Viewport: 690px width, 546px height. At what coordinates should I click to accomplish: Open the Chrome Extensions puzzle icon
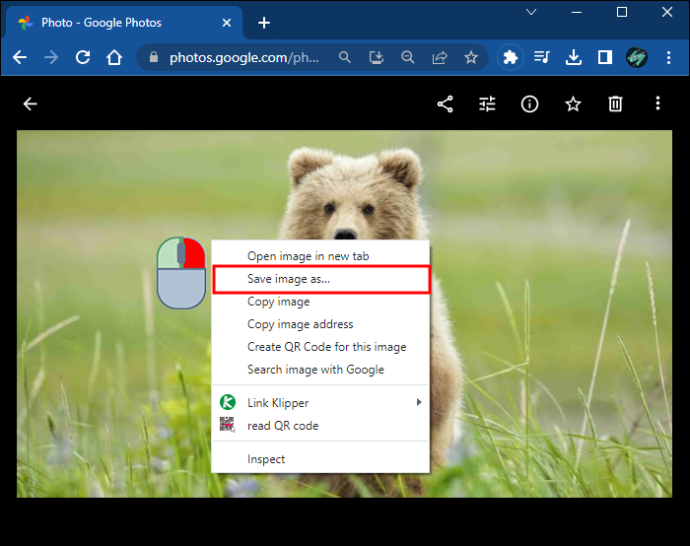(x=510, y=57)
